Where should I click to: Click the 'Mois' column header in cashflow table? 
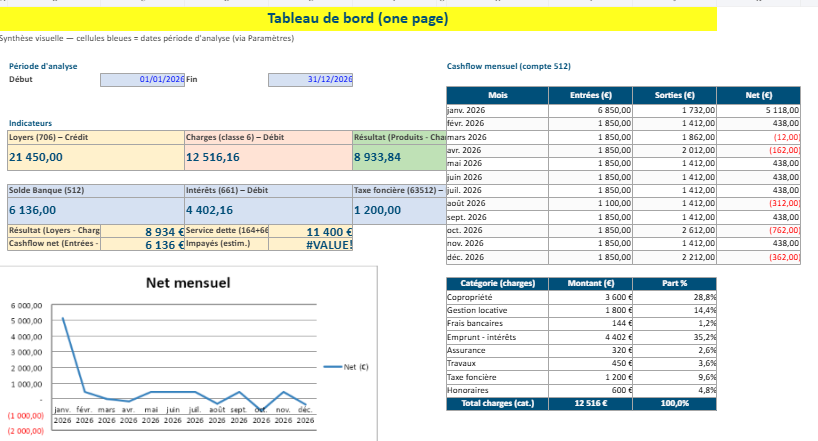(498, 95)
